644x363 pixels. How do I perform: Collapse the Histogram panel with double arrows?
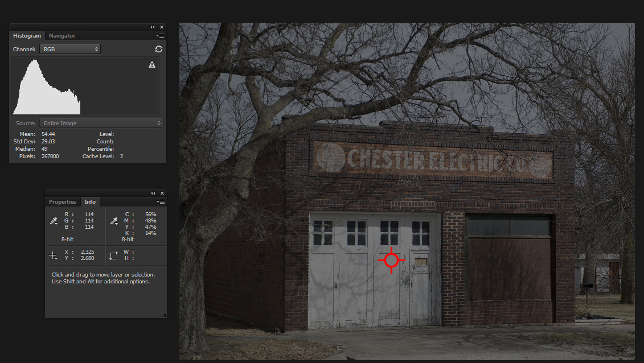[153, 27]
